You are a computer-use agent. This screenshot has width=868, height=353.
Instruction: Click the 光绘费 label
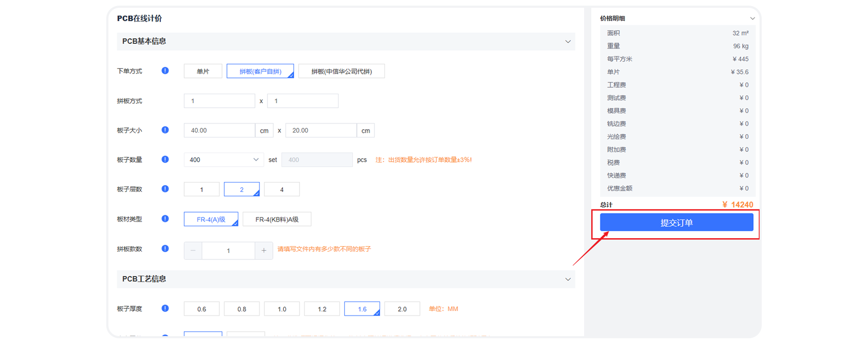point(616,137)
